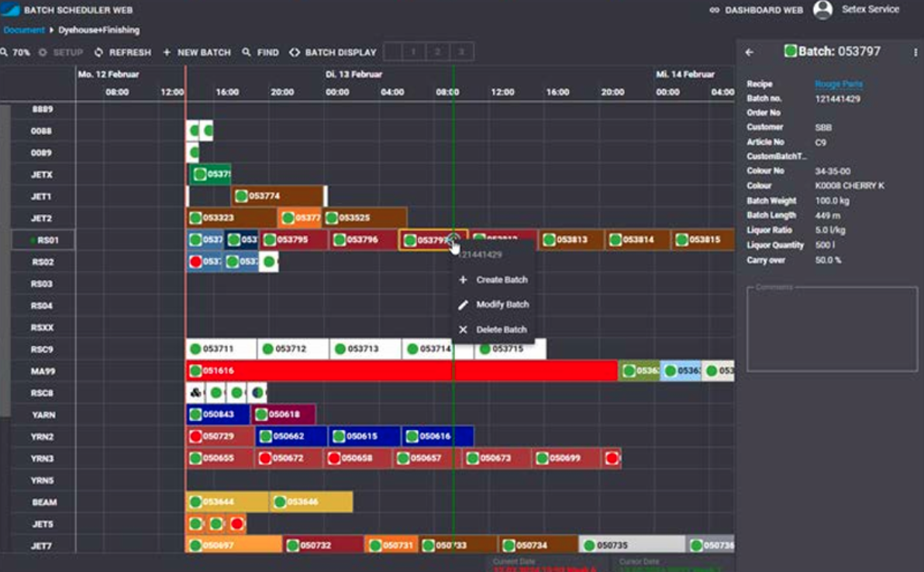Click the half-filled status icon on RSC8
This screenshot has height=572, width=924.
click(x=257, y=392)
